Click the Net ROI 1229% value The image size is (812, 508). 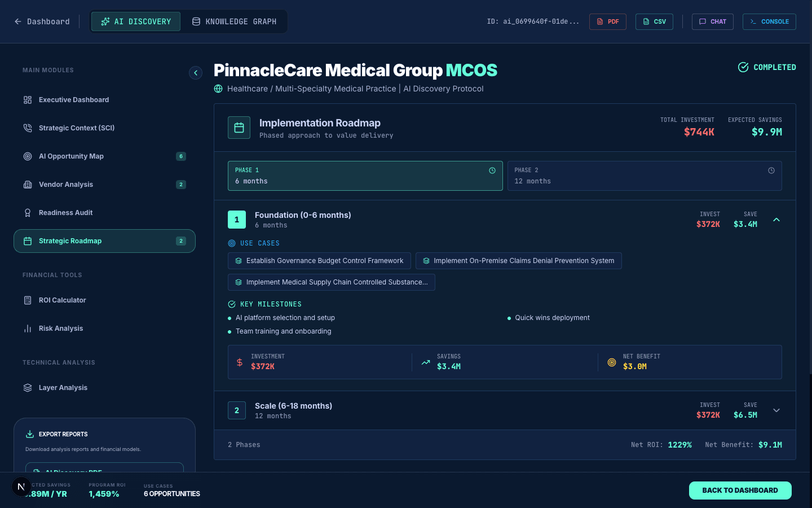tap(679, 445)
